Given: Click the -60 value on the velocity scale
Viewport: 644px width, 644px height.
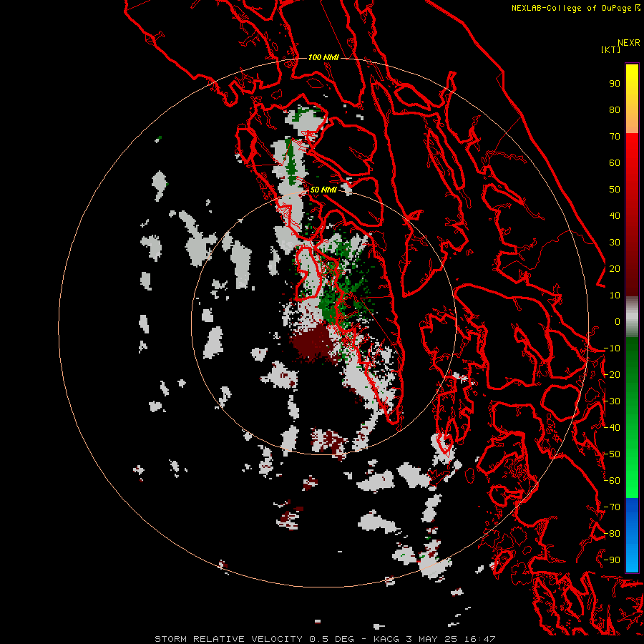Looking at the screenshot, I should (x=612, y=481).
